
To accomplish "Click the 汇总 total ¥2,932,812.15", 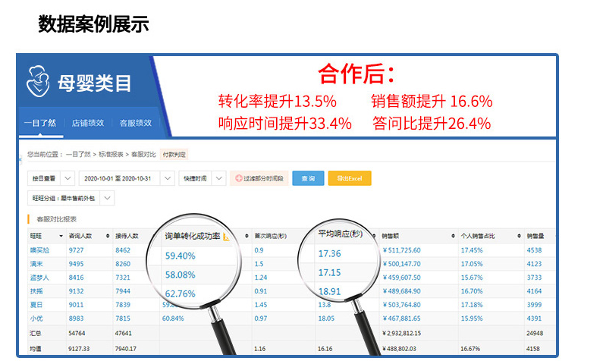I will click(401, 333).
